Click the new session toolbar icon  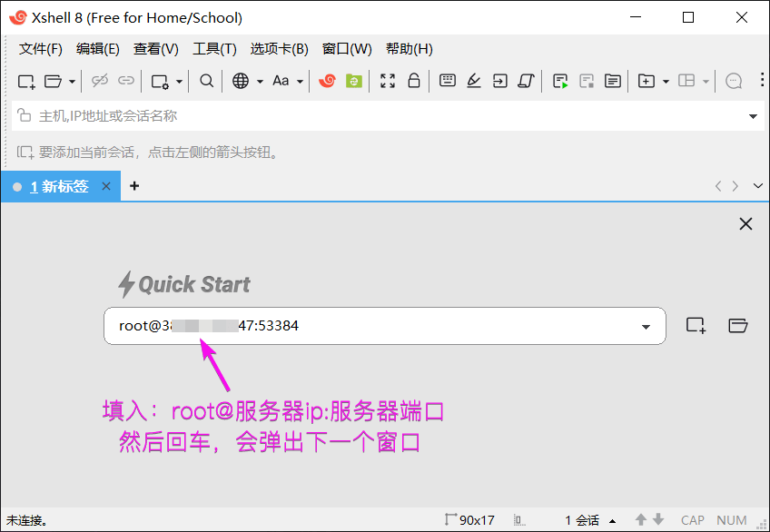pos(26,81)
